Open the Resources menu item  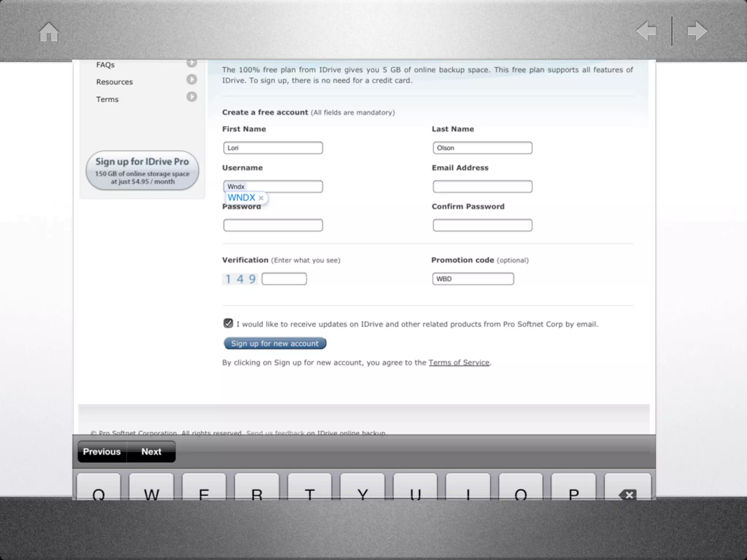pyautogui.click(x=115, y=82)
